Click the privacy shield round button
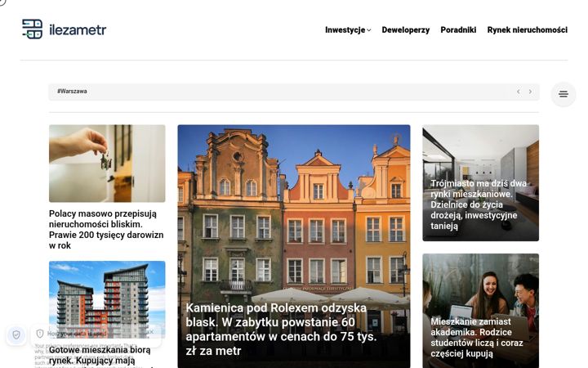The width and height of the screenshot is (588, 368). click(x=16, y=334)
